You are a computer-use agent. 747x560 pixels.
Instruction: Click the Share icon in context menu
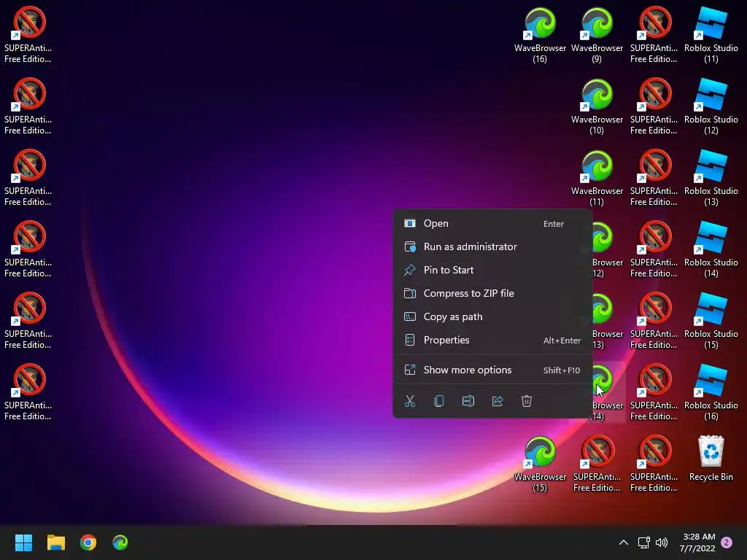tap(498, 401)
